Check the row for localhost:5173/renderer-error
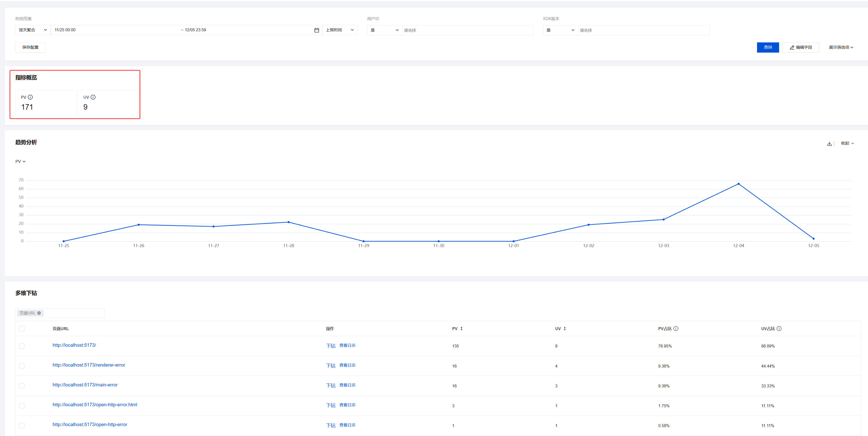The width and height of the screenshot is (868, 436). point(22,366)
